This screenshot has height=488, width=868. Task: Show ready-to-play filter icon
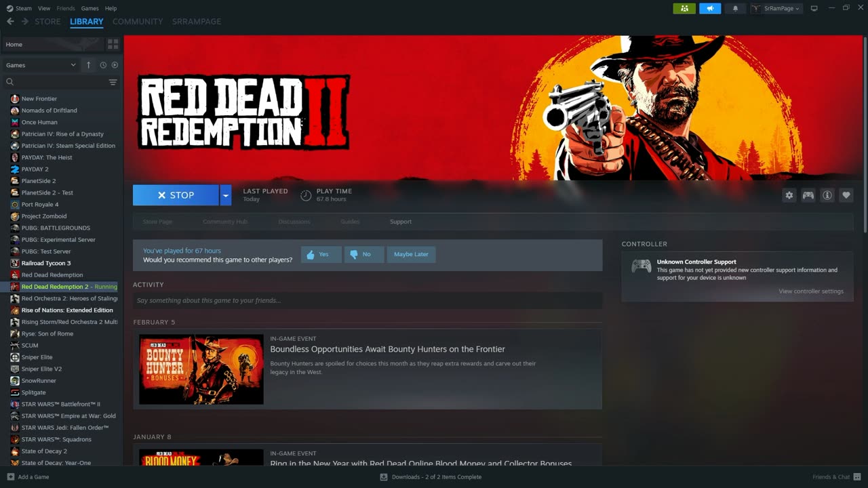(x=115, y=65)
